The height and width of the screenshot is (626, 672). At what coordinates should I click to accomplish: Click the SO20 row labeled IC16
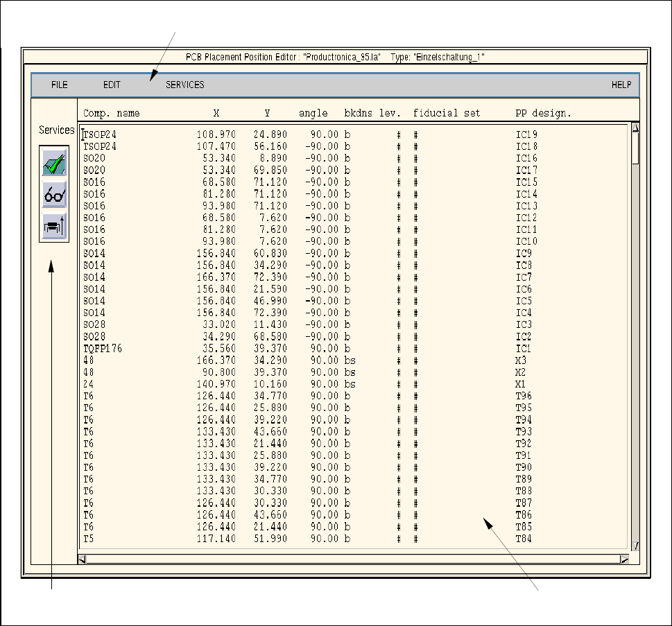point(94,158)
